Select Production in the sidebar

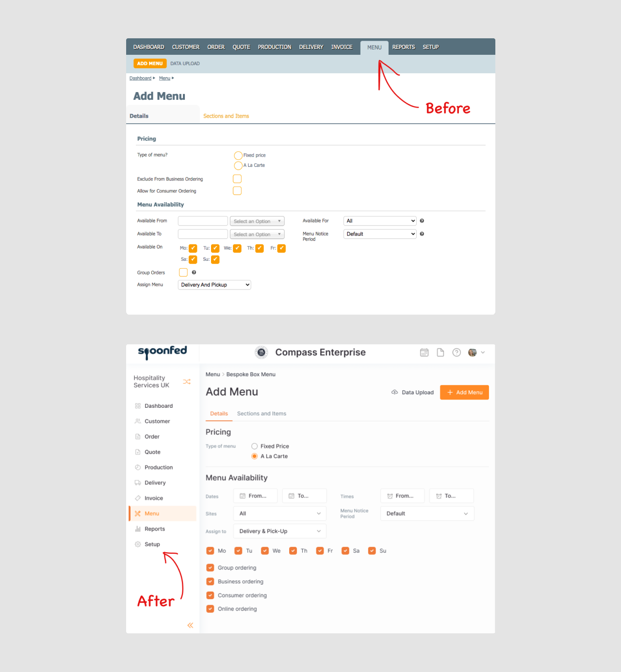[159, 467]
